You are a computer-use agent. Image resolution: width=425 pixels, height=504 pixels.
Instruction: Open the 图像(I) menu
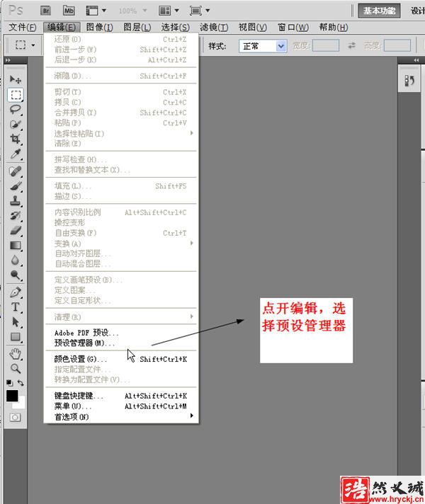(99, 28)
